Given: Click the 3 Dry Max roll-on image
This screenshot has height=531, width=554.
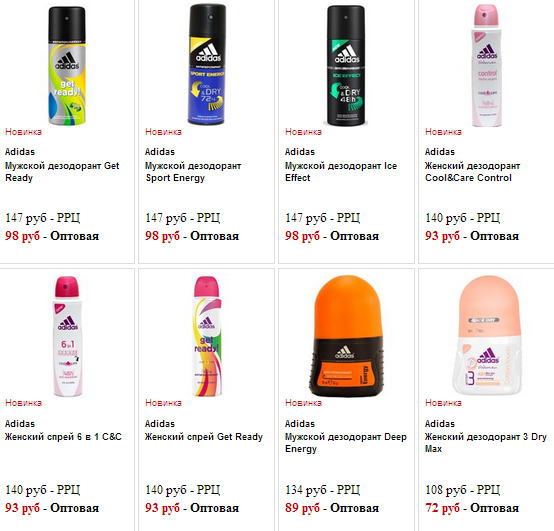Looking at the screenshot, I should (488, 336).
